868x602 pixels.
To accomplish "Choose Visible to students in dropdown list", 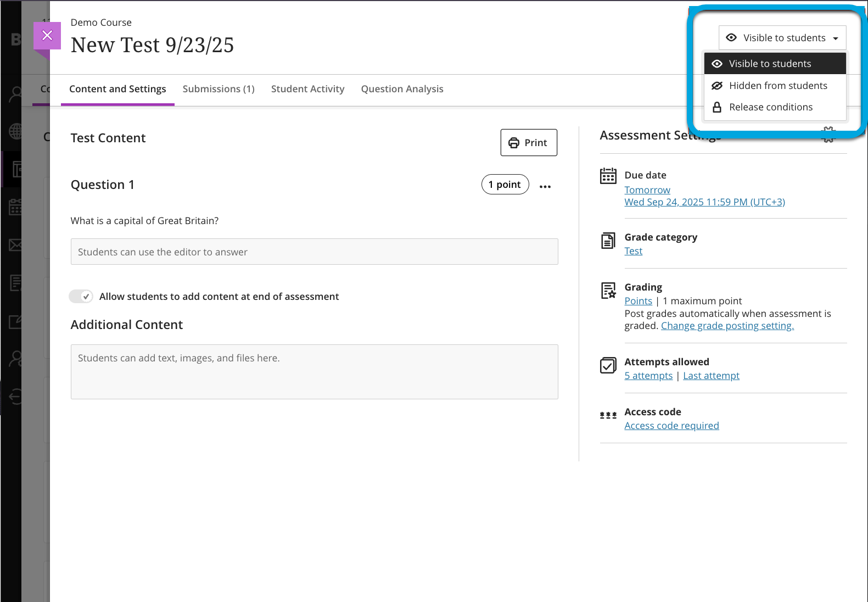I will pyautogui.click(x=770, y=64).
